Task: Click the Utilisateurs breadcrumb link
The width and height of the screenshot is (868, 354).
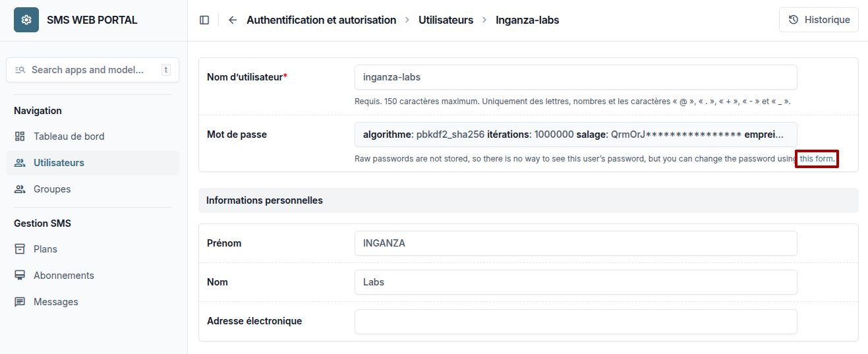Action: 446,20
